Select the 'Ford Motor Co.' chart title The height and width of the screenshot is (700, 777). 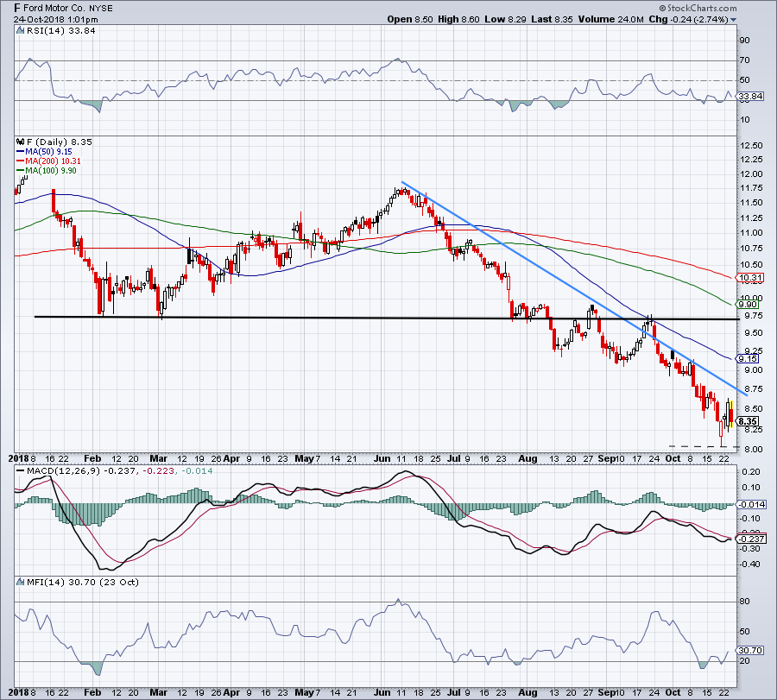[54, 9]
